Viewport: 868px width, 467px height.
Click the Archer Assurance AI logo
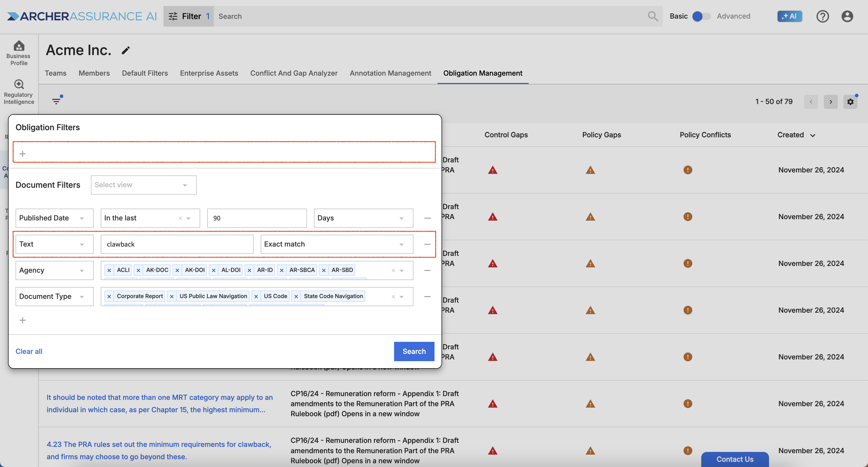(x=82, y=16)
